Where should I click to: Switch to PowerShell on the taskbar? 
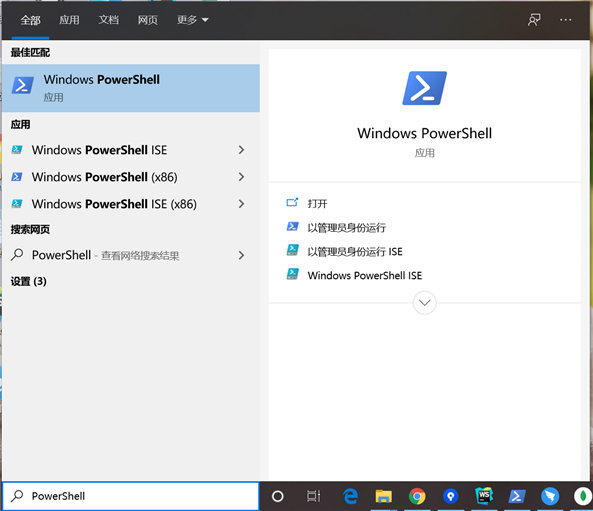pos(517,496)
